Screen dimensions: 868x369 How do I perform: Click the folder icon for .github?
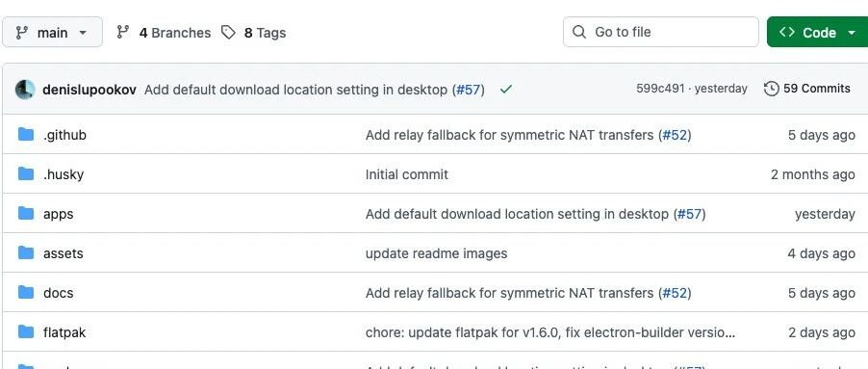coord(25,134)
